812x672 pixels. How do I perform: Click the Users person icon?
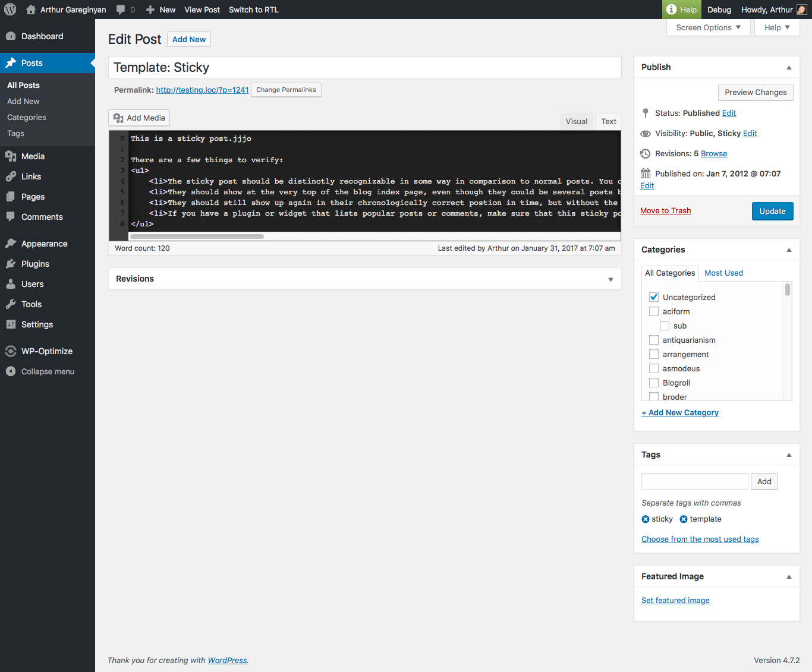[11, 284]
